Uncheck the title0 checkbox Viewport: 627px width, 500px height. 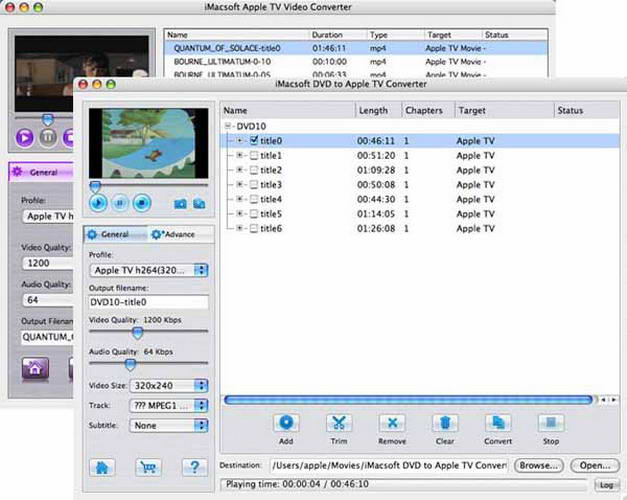pos(254,140)
